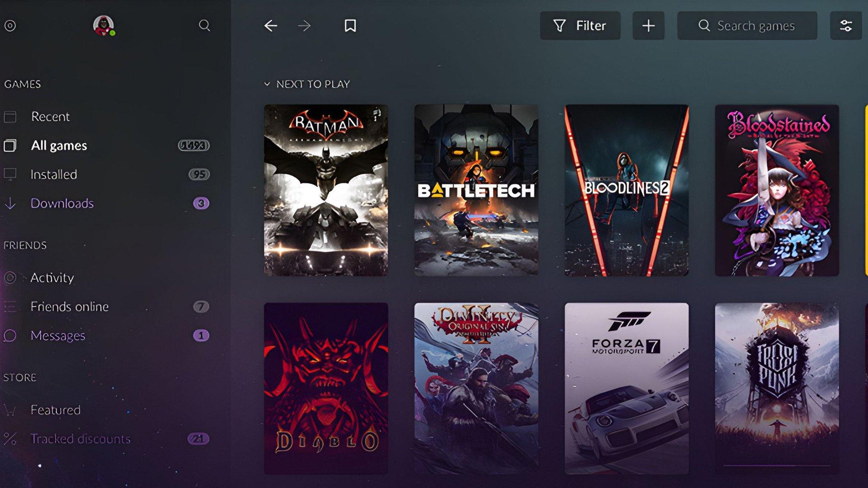Click the bookmark icon in toolbar
This screenshot has height=488, width=868.
pyautogui.click(x=350, y=26)
